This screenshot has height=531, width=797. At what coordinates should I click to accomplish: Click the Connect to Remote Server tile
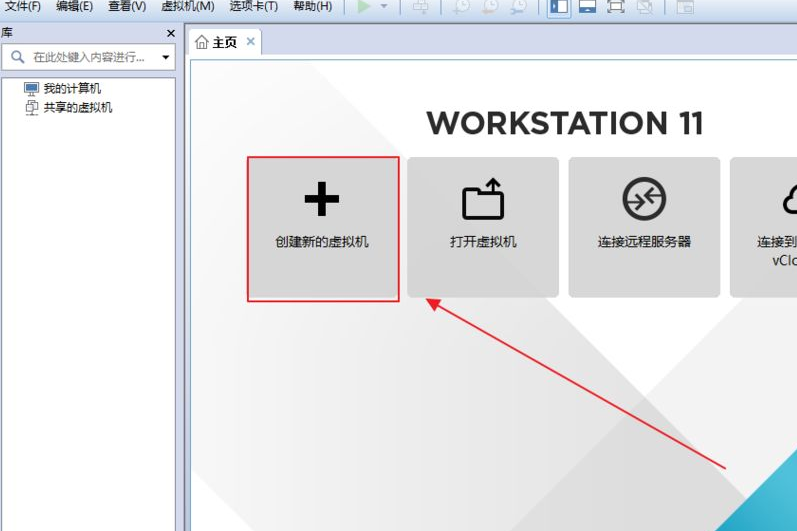point(644,227)
